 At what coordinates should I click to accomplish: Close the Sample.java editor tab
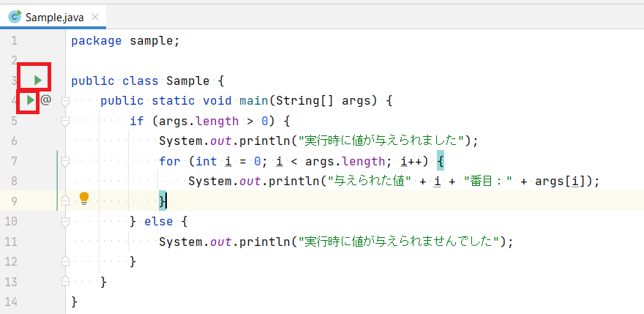tap(95, 17)
